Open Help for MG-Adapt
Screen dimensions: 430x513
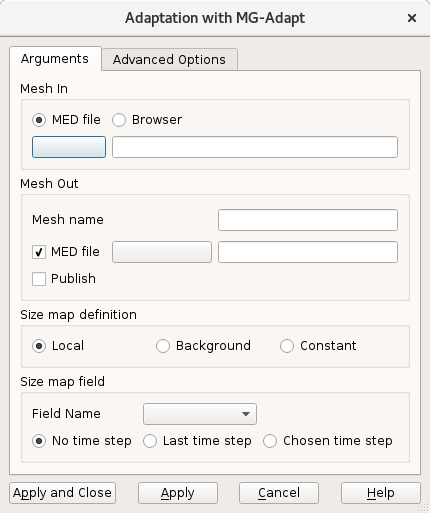(x=381, y=493)
